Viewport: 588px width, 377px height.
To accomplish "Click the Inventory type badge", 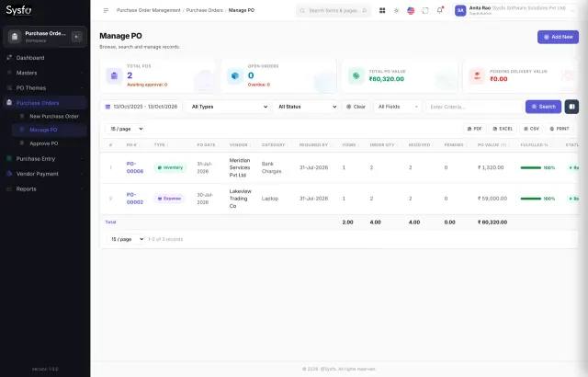I will pyautogui.click(x=170, y=167).
